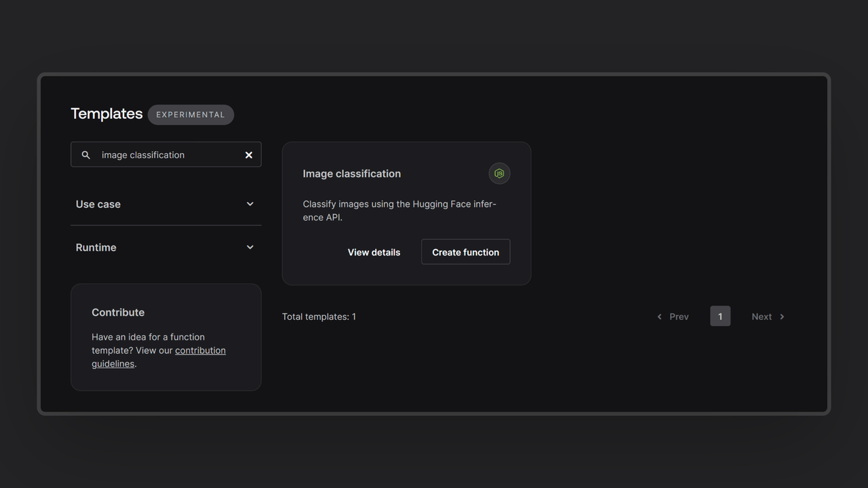Open View details for Image classification

(374, 252)
